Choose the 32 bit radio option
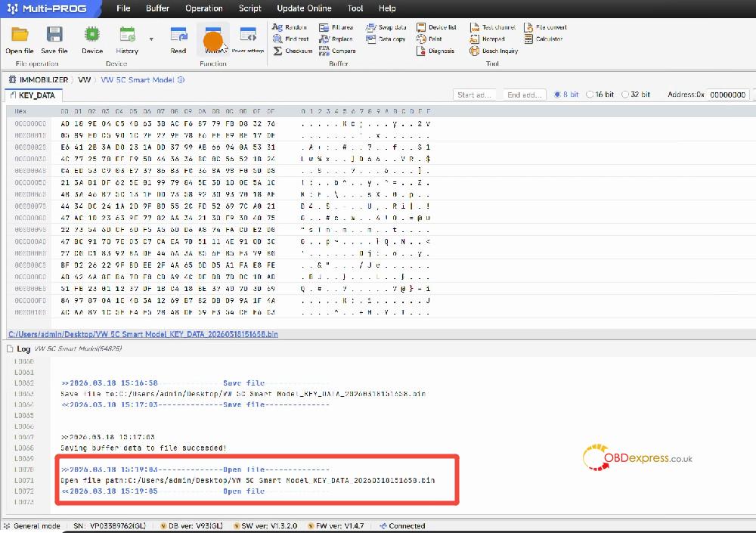Image resolution: width=756 pixels, height=533 pixels. click(625, 95)
